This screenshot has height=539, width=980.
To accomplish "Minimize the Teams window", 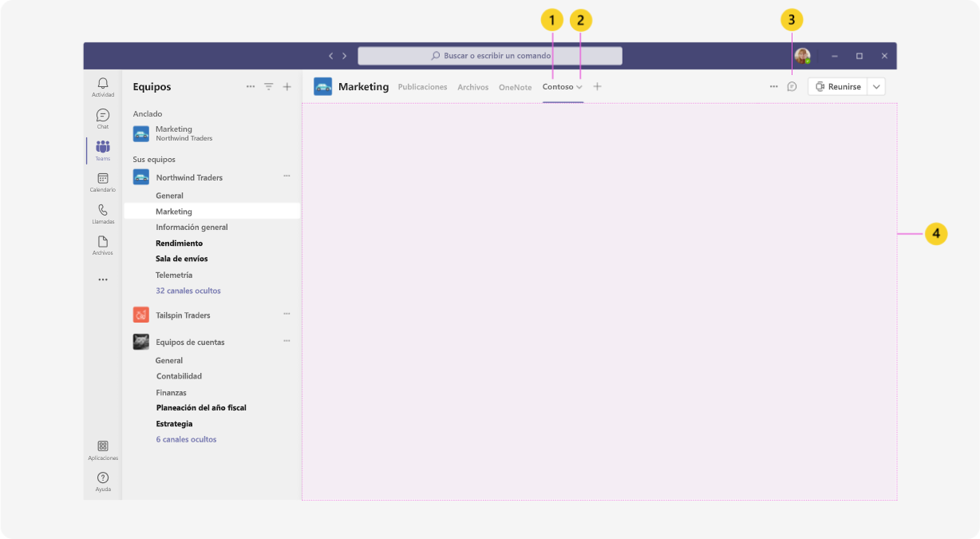I will pyautogui.click(x=835, y=56).
